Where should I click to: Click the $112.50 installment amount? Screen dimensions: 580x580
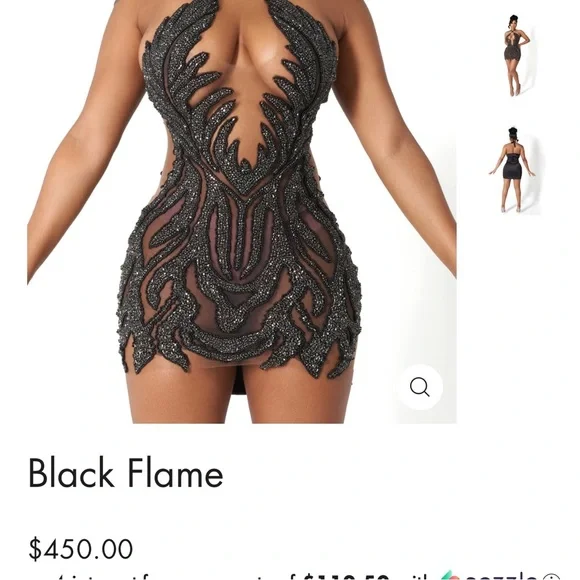coord(347,577)
